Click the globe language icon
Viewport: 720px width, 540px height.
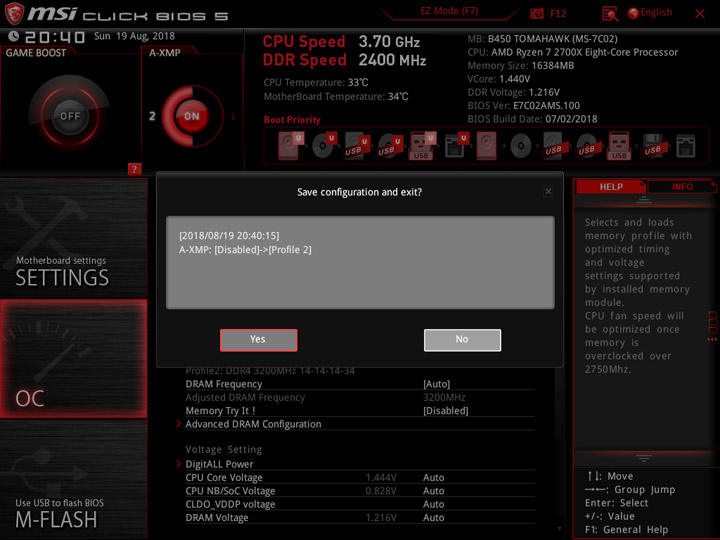[x=633, y=13]
